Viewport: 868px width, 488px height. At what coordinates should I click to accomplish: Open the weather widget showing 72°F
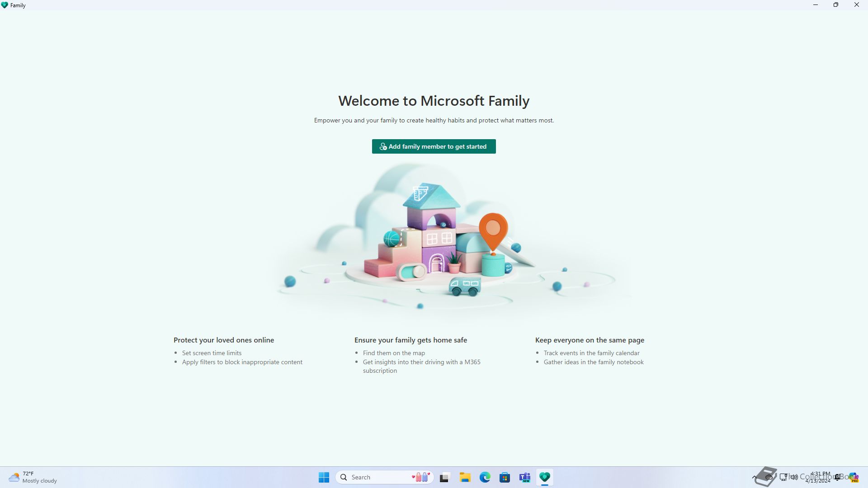click(33, 477)
